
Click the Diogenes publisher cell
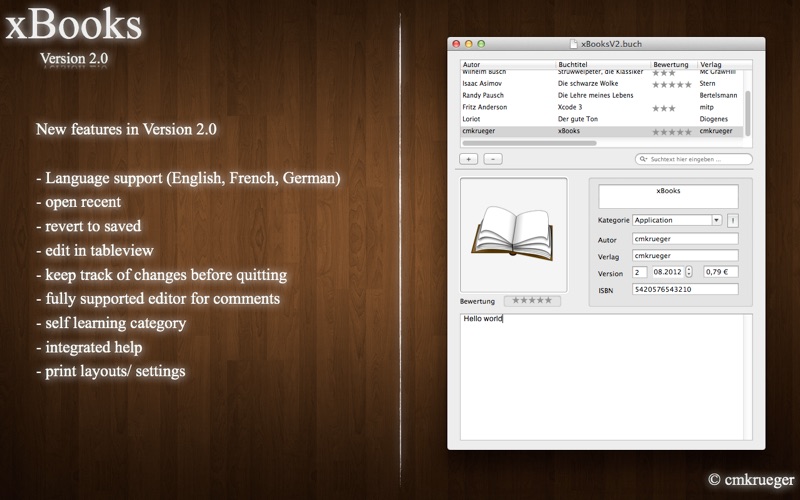click(x=713, y=119)
